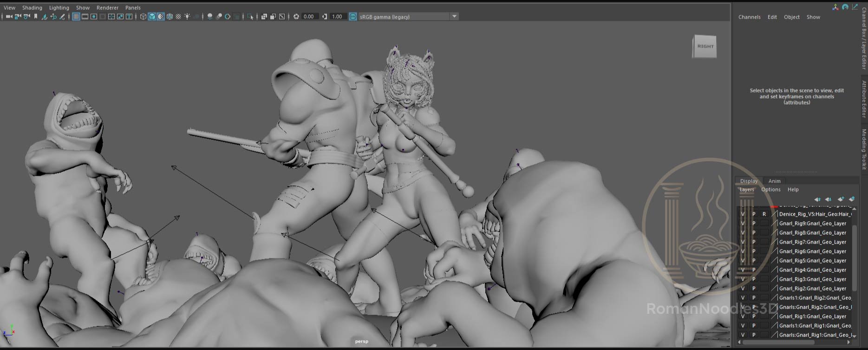Switch to the Display layer tab
Image resolution: width=868 pixels, height=350 pixels.
point(749,181)
